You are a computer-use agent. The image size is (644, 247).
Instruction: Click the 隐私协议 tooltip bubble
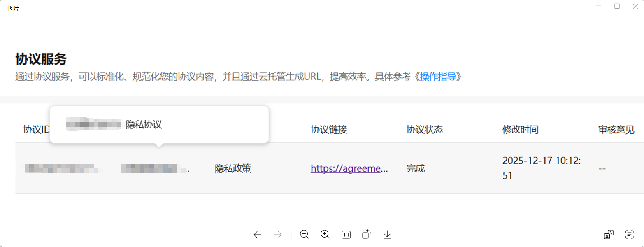(159, 124)
